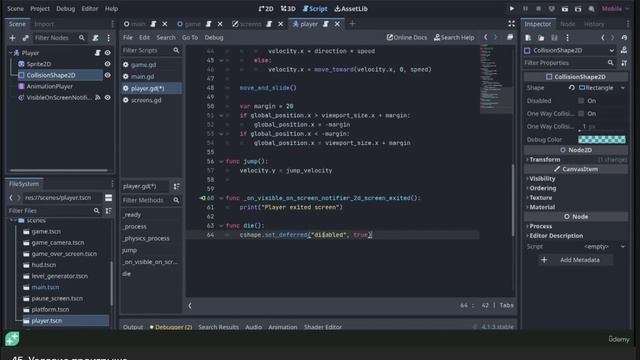The width and height of the screenshot is (640, 360).
Task: Click Search Help button
Action: [454, 38]
